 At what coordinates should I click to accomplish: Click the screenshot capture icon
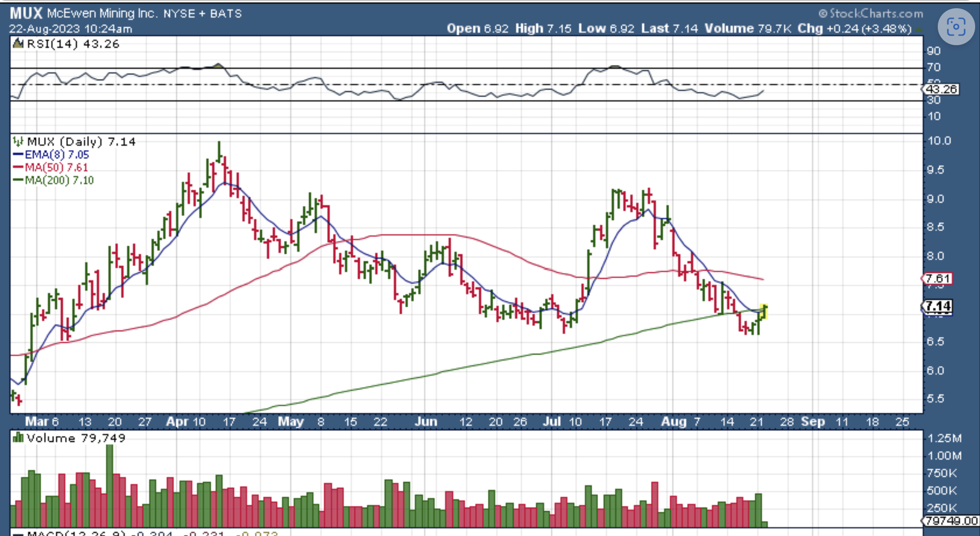pos(956,27)
